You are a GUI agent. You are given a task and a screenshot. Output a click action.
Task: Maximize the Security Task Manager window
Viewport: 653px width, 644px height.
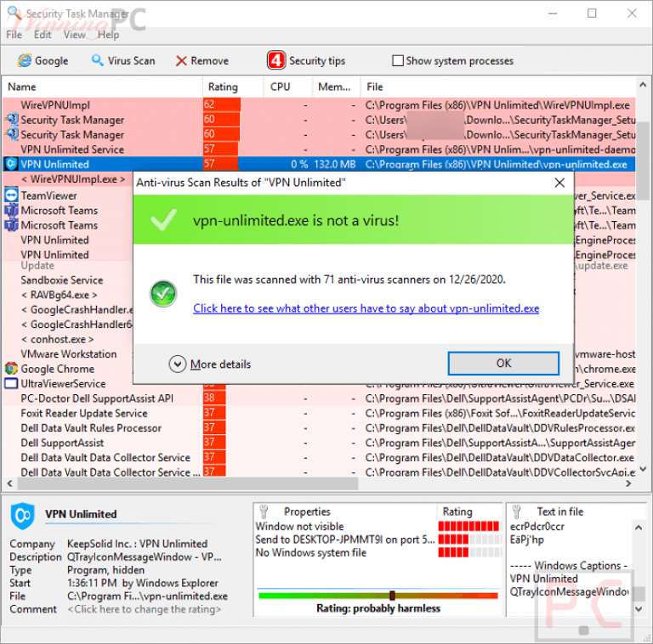(x=592, y=14)
